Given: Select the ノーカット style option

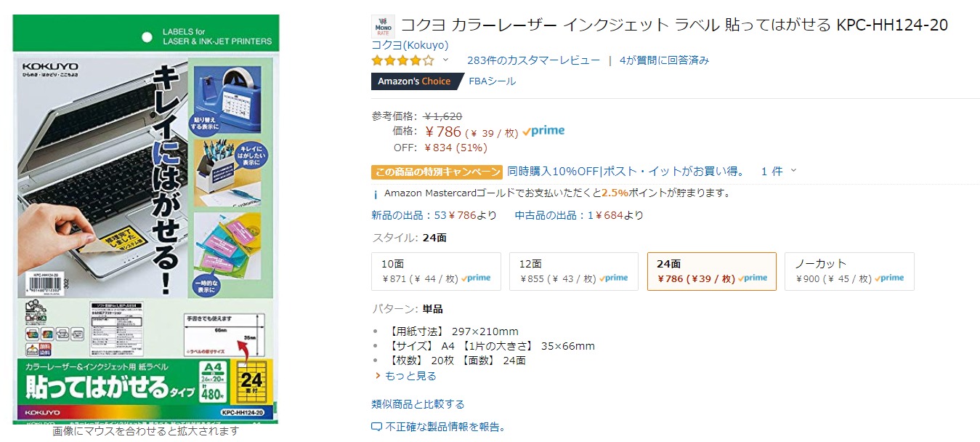Looking at the screenshot, I should click(849, 271).
